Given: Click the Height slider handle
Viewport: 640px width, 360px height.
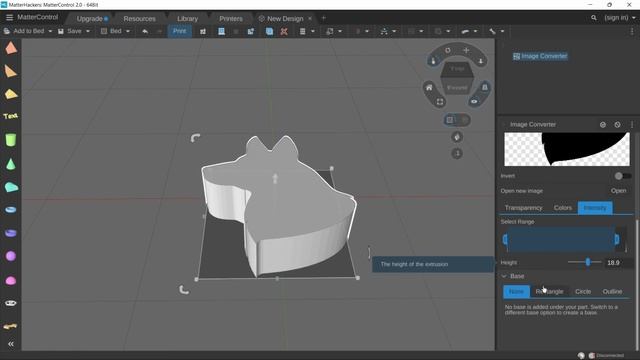Looking at the screenshot, I should [588, 262].
